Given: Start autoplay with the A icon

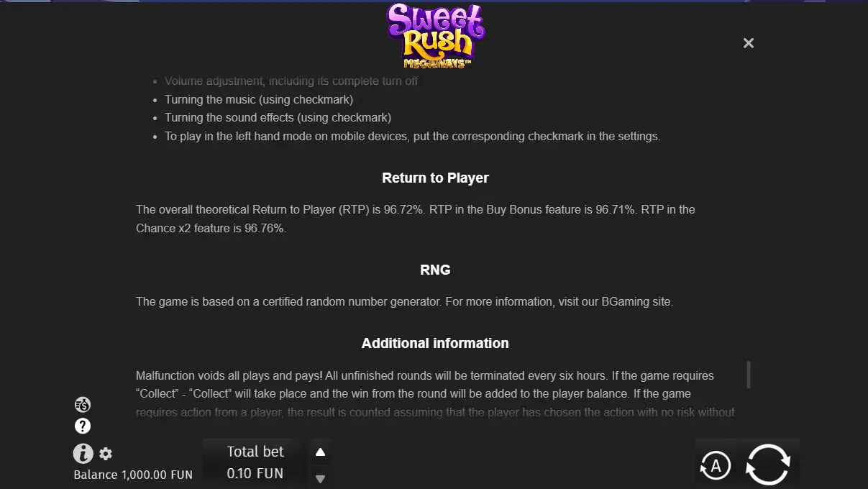Looking at the screenshot, I should click(x=716, y=466).
